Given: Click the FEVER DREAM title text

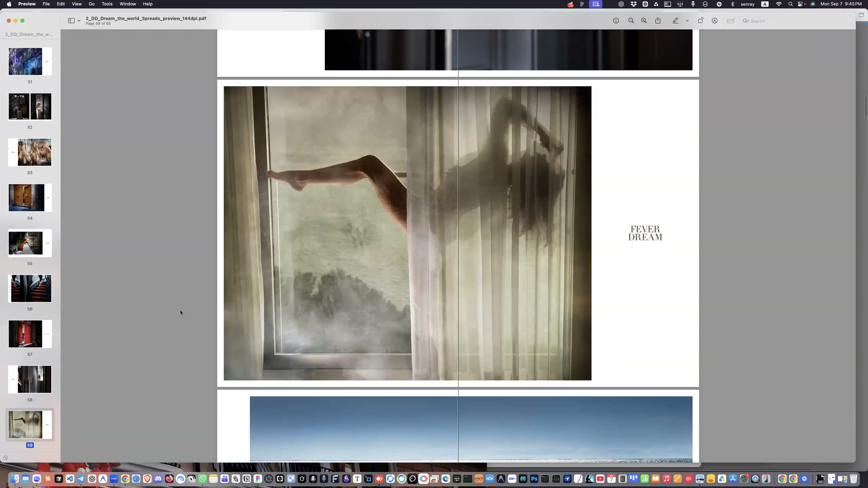Looking at the screenshot, I should [645, 233].
